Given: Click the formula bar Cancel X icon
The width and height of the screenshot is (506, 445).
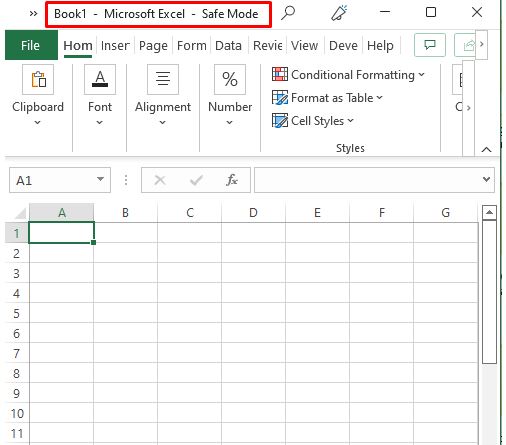Looking at the screenshot, I should click(160, 180).
